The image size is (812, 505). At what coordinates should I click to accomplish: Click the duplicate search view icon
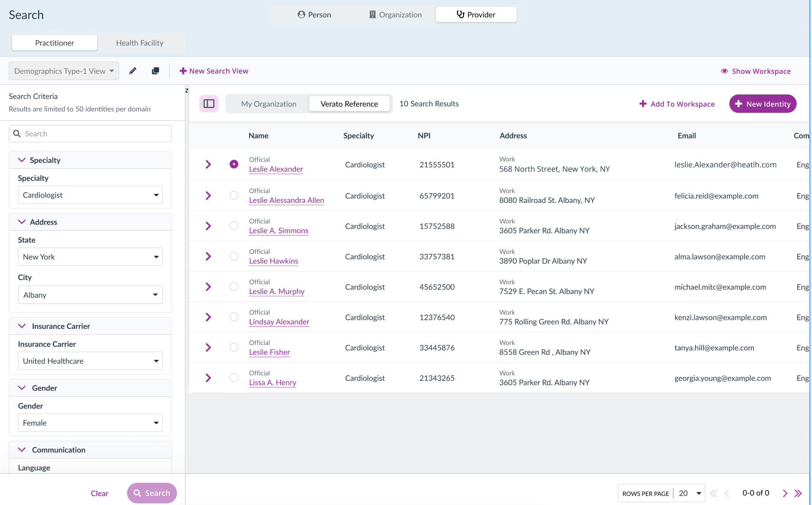coord(156,71)
